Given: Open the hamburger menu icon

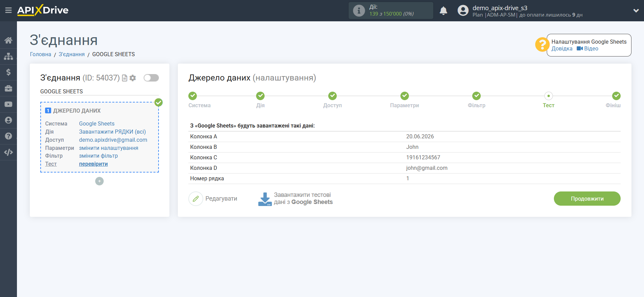Looking at the screenshot, I should [8, 10].
